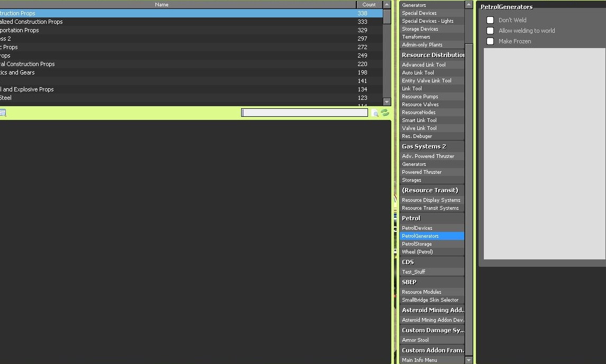
Task: Open the PetrolStorage tool
Action: click(x=431, y=244)
